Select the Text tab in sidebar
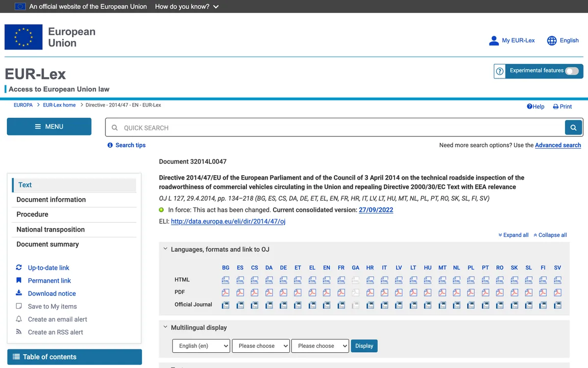Screen dimensions: 588x368 [74, 185]
